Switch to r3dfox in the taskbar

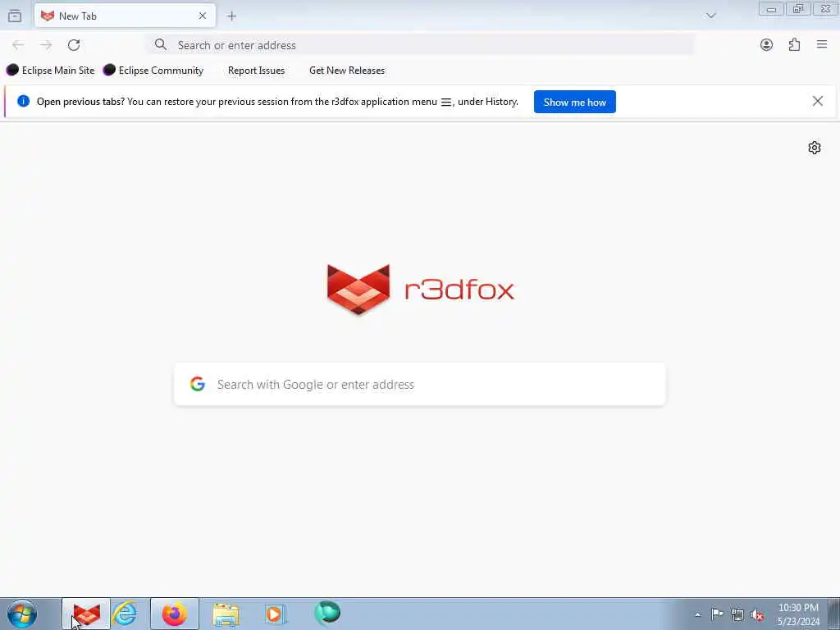click(x=86, y=614)
